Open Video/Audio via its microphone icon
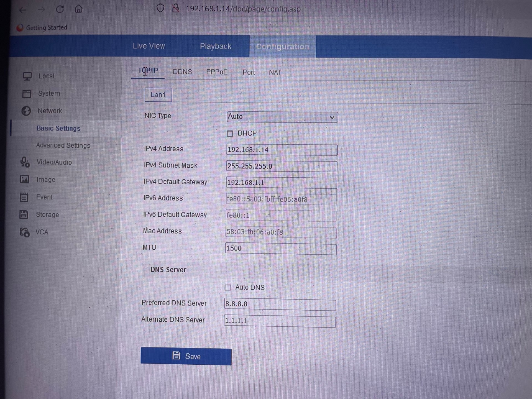 pyautogui.click(x=25, y=162)
